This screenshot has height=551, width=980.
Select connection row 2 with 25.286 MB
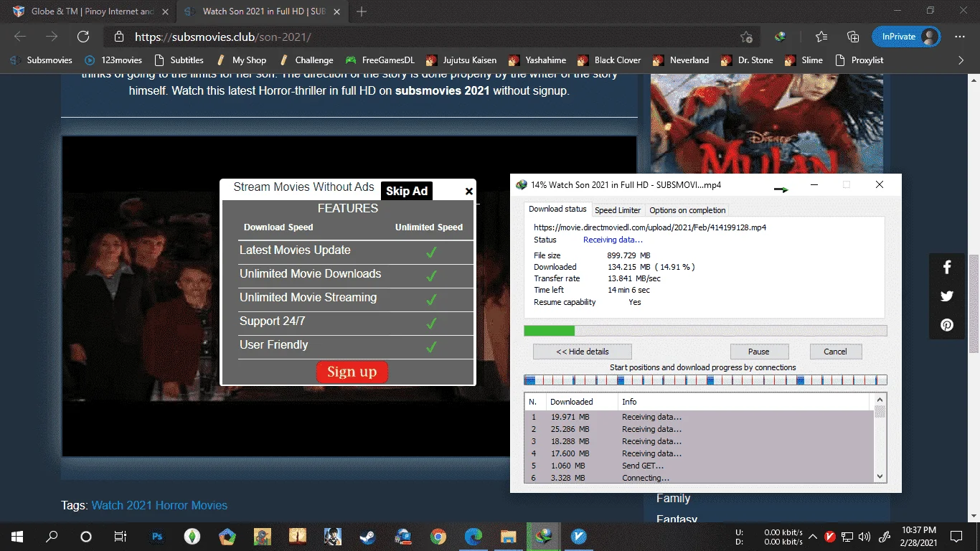click(699, 429)
